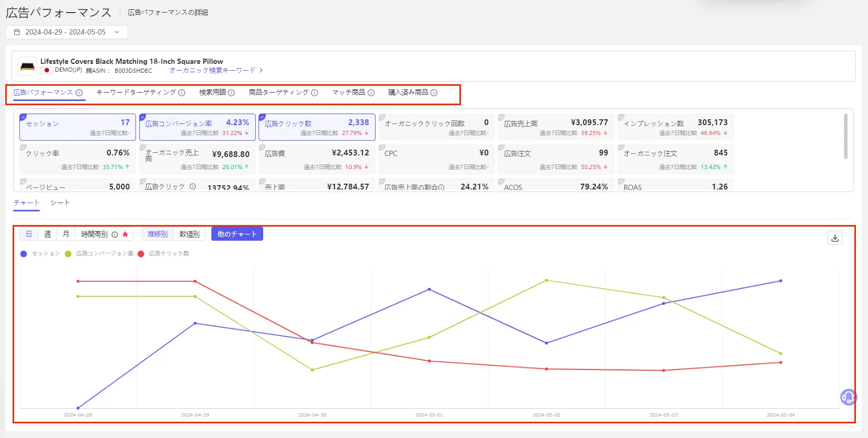
Task: Click the Japan flag icon near DEMO(JP)
Action: (x=47, y=70)
